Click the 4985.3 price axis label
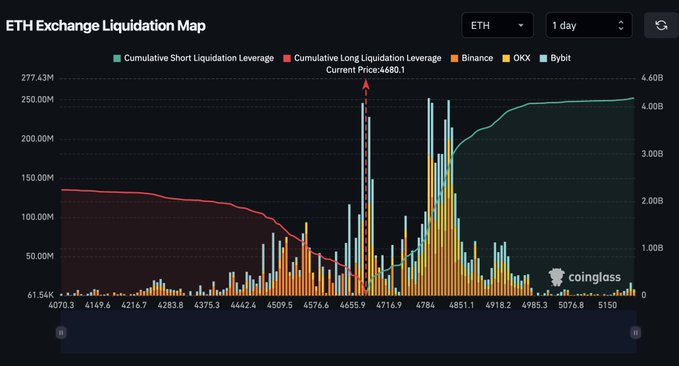The image size is (679, 366). point(534,305)
